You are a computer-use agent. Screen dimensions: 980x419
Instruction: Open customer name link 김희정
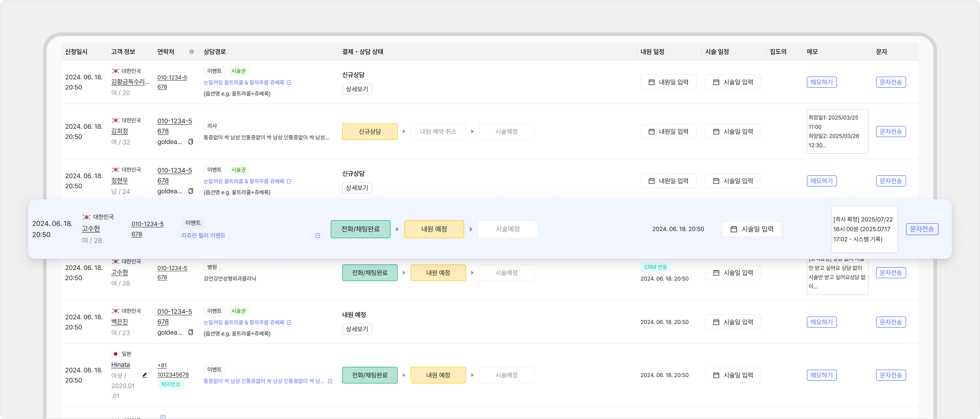(119, 131)
